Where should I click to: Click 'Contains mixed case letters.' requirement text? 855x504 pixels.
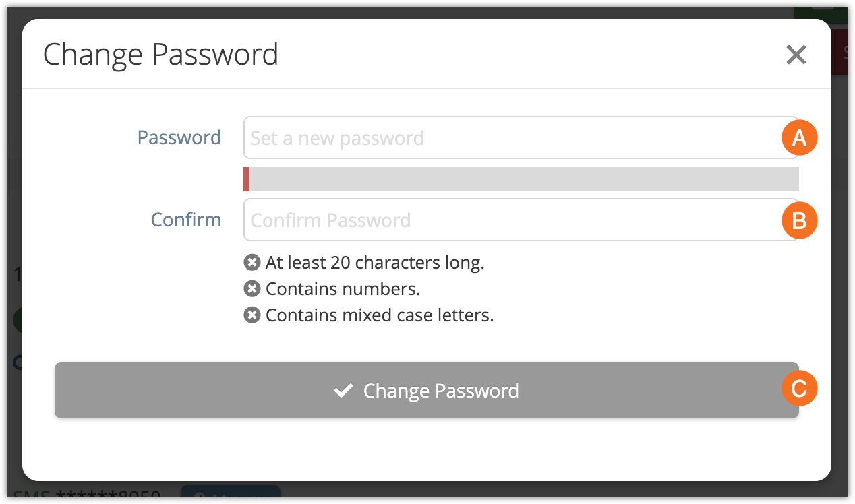380,315
